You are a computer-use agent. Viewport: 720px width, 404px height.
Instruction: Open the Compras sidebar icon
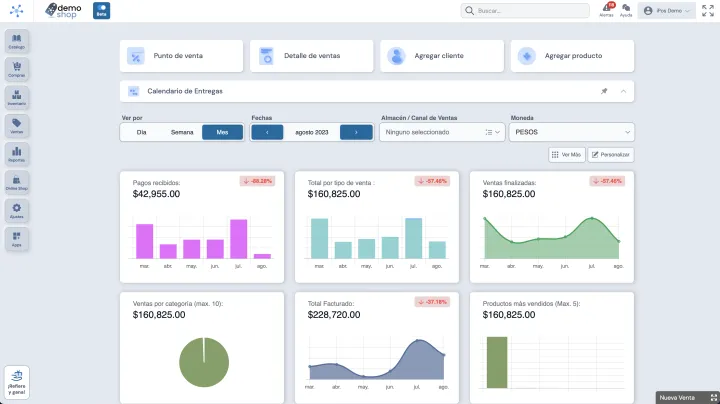point(17,70)
